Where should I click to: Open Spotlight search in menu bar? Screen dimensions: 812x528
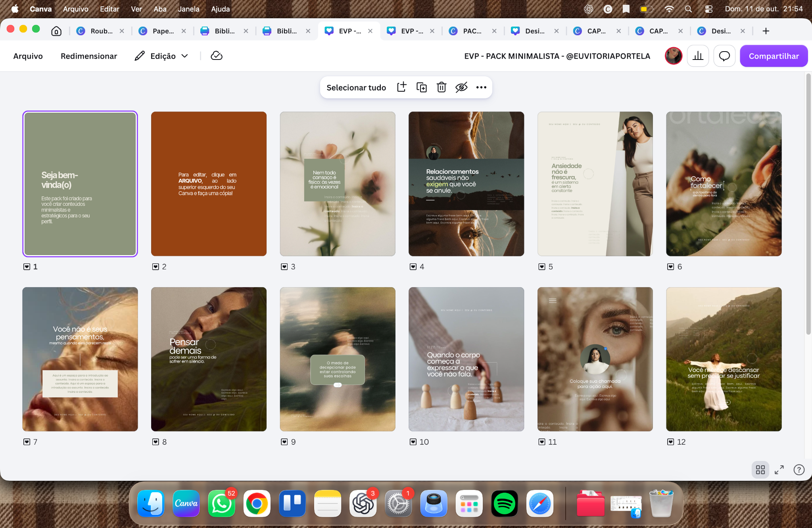pyautogui.click(x=689, y=9)
